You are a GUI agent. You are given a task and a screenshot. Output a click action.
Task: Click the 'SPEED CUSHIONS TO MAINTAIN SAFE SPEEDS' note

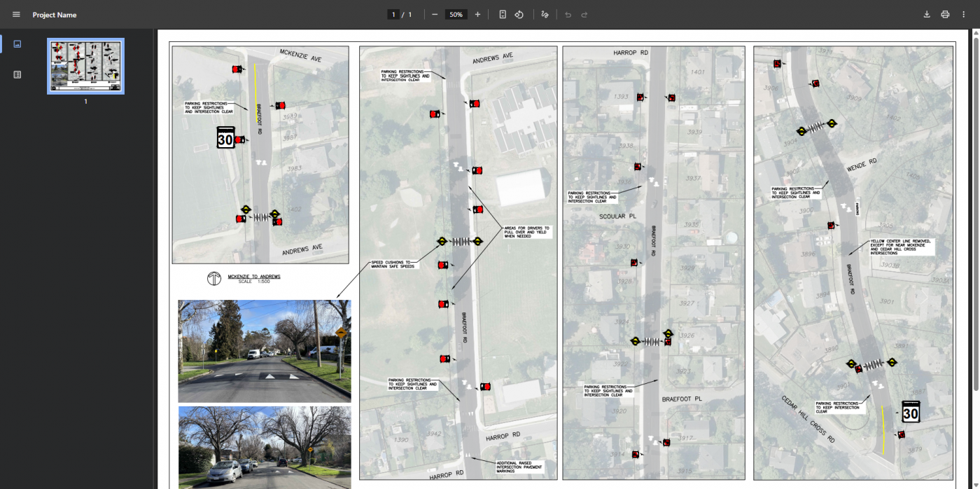tap(395, 265)
